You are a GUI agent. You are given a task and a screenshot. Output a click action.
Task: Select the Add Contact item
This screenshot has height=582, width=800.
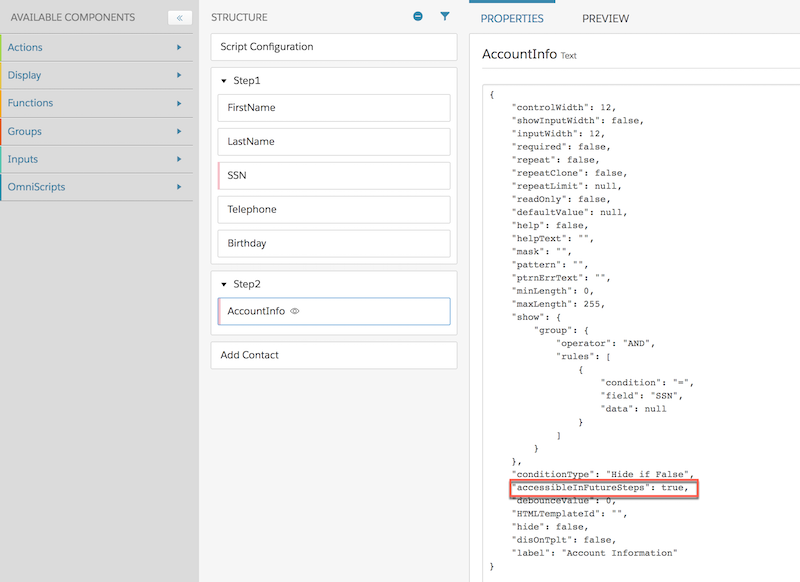point(334,355)
